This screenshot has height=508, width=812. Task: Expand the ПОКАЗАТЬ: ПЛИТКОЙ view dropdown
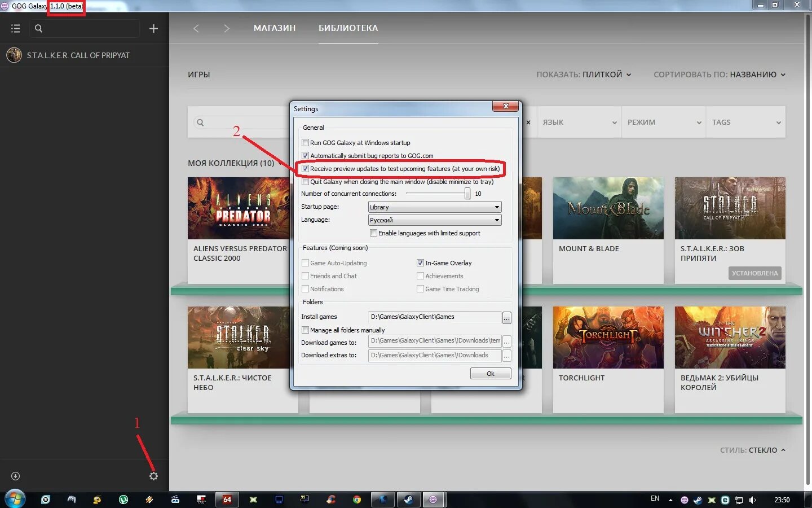584,75
